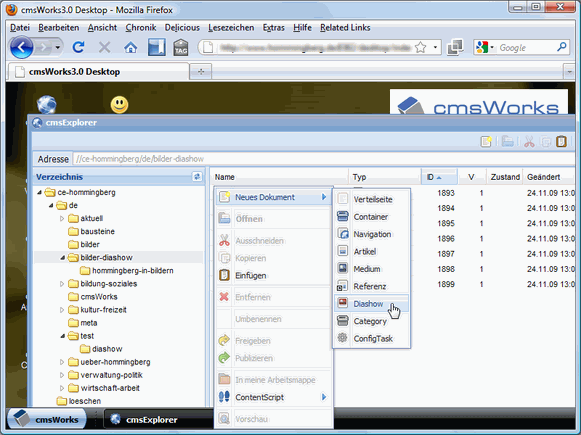Click the Container icon in the submenu
This screenshot has width=581, height=435.
[x=343, y=216]
